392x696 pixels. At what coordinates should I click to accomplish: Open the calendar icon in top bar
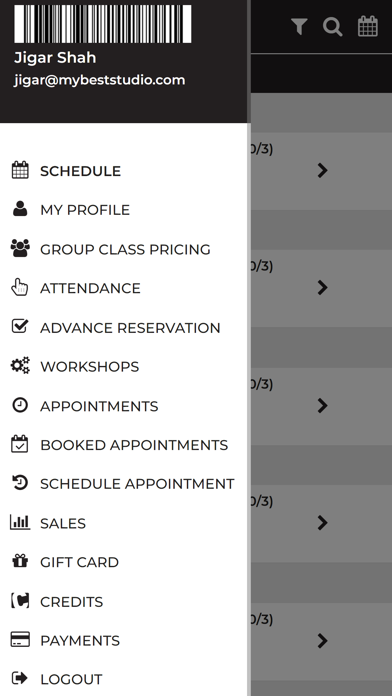tap(368, 26)
